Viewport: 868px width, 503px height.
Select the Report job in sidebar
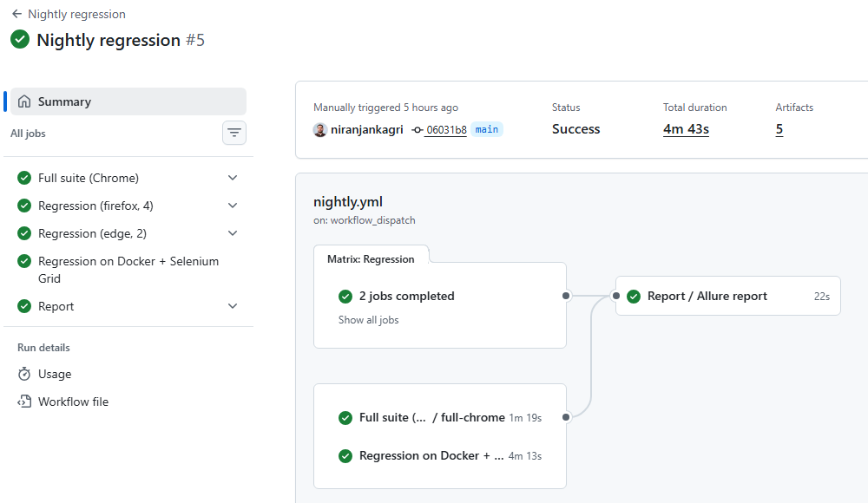(56, 306)
